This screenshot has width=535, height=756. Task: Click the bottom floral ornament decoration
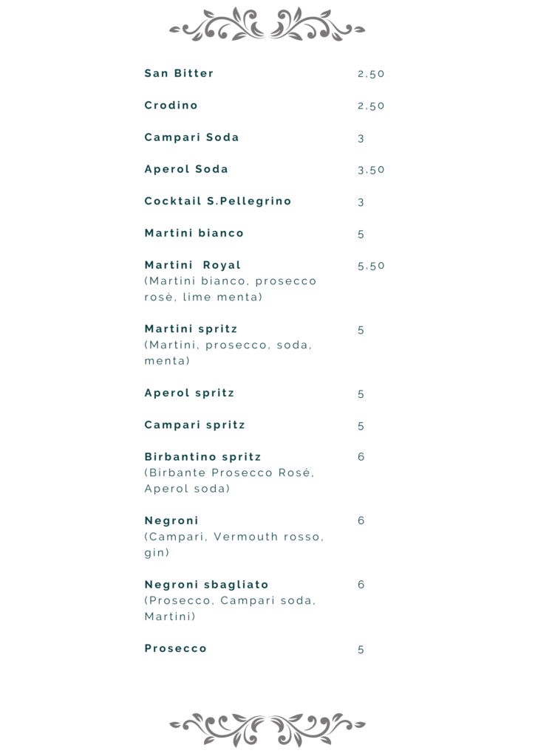coord(267,729)
